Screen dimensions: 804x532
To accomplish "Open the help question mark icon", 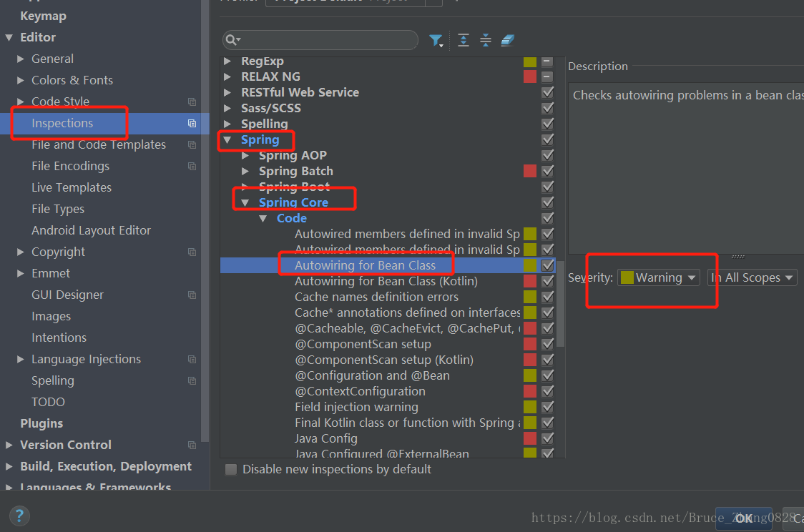I will click(x=19, y=516).
